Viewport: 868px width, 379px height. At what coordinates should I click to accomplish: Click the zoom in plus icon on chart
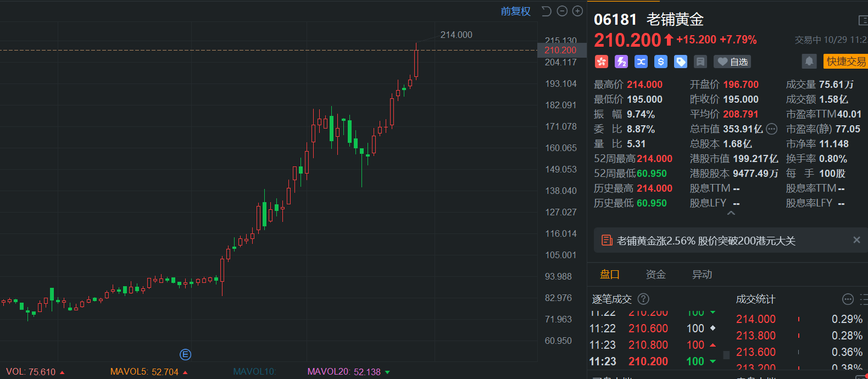tap(577, 11)
